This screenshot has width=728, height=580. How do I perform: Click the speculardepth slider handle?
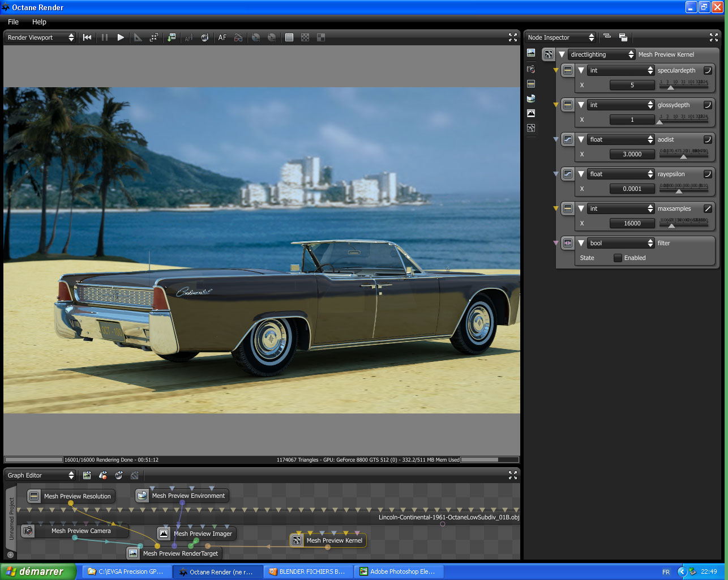coord(670,88)
